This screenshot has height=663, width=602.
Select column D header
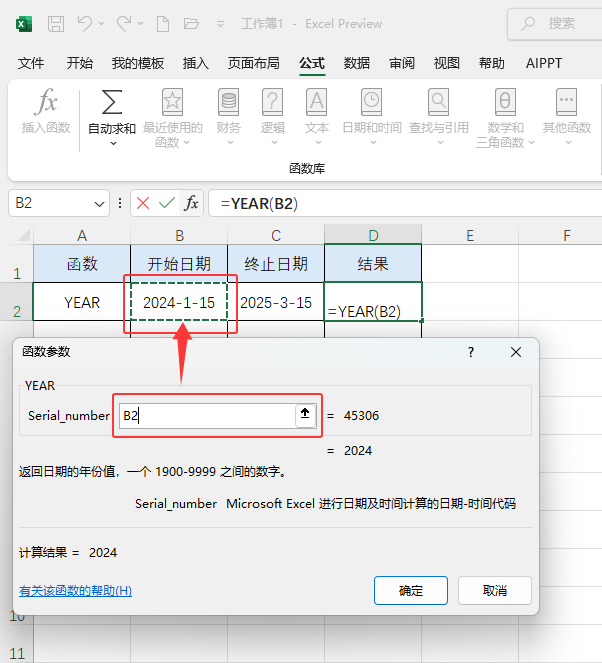[373, 235]
